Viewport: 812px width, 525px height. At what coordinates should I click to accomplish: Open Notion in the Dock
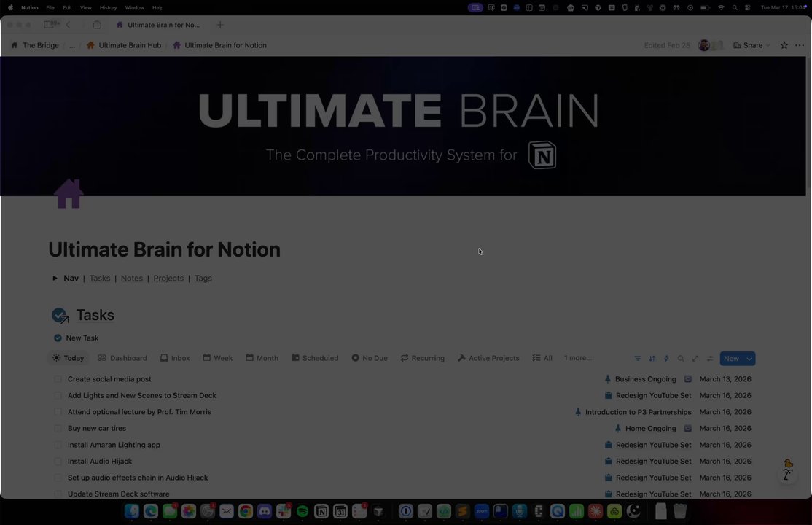coord(321,511)
